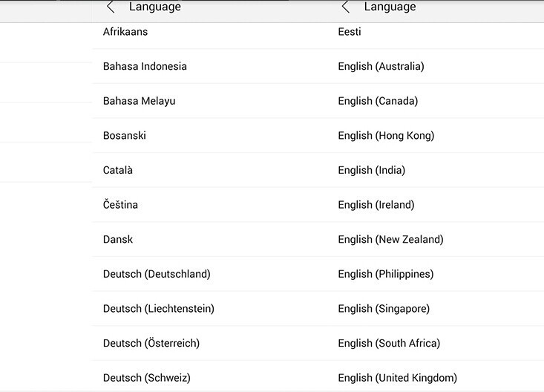The image size is (544, 392).
Task: Choose Deutsch (Deutschland)
Action: tap(157, 274)
